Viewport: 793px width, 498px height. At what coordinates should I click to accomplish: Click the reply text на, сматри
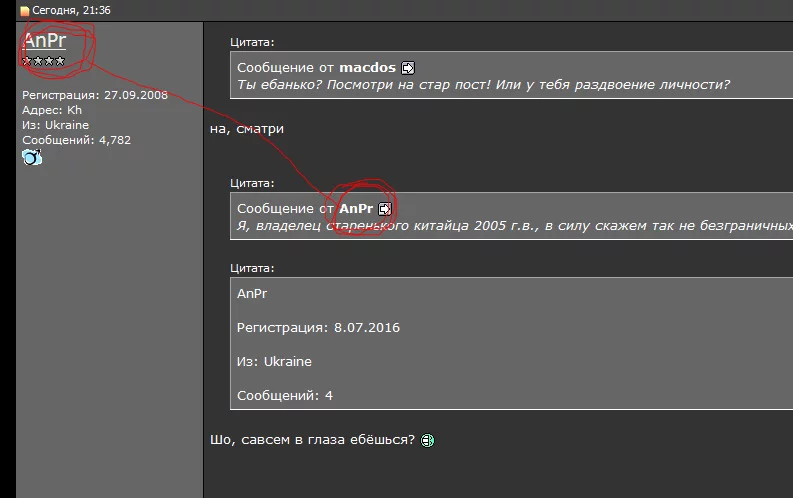point(247,129)
